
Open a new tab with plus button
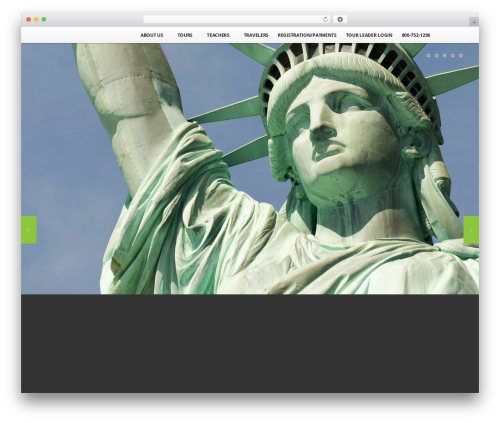pyautogui.click(x=474, y=22)
